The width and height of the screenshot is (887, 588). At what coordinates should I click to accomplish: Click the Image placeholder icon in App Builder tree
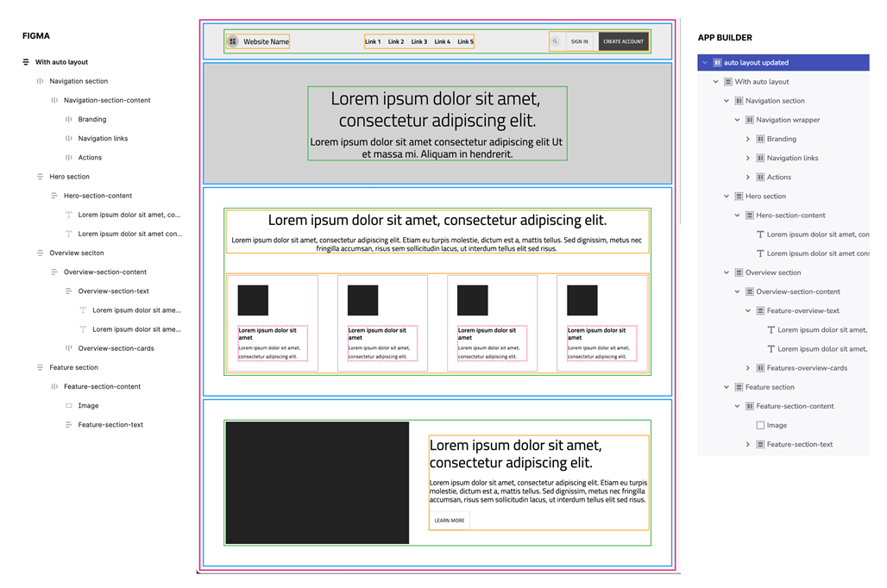coord(760,425)
